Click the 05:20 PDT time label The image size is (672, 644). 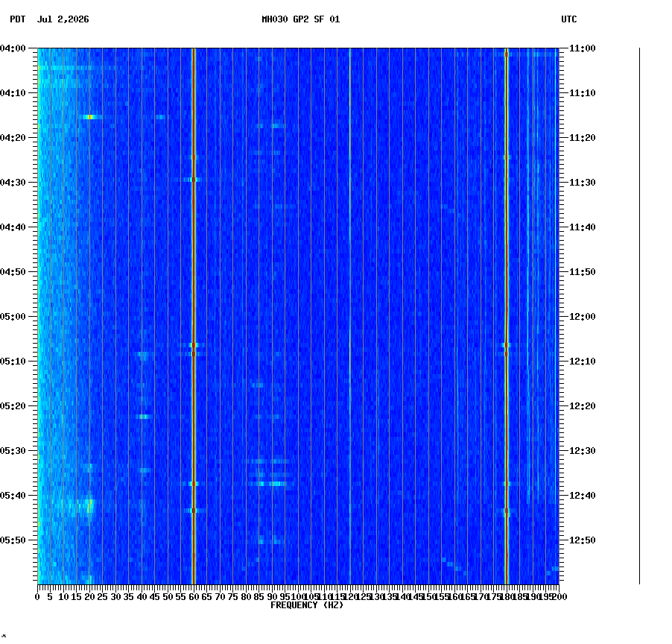pos(13,406)
